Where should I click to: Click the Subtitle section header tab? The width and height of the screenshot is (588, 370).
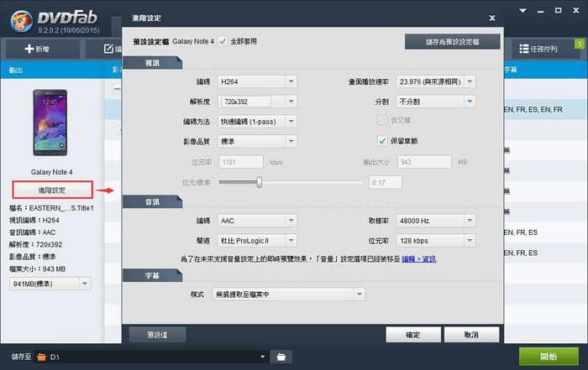(x=152, y=276)
